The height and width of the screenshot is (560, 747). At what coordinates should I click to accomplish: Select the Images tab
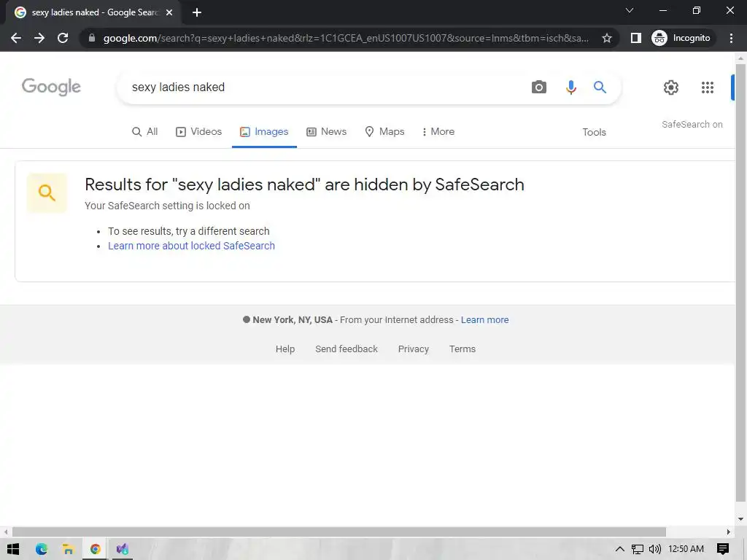coord(264,132)
